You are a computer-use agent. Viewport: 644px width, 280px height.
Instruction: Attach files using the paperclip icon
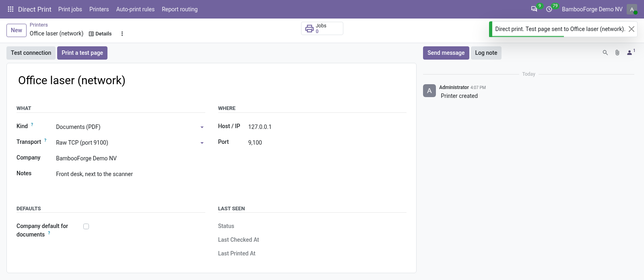coord(617,53)
